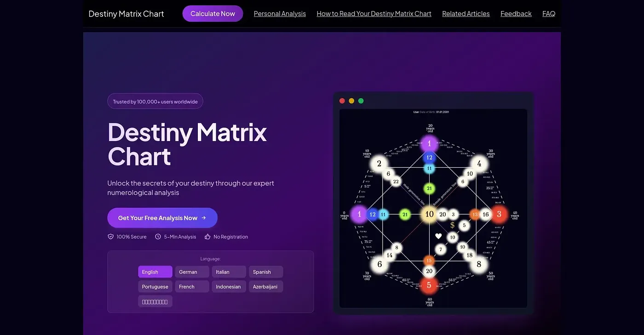The height and width of the screenshot is (335, 644).
Task: Click the Calculate Now button
Action: pyautogui.click(x=213, y=14)
